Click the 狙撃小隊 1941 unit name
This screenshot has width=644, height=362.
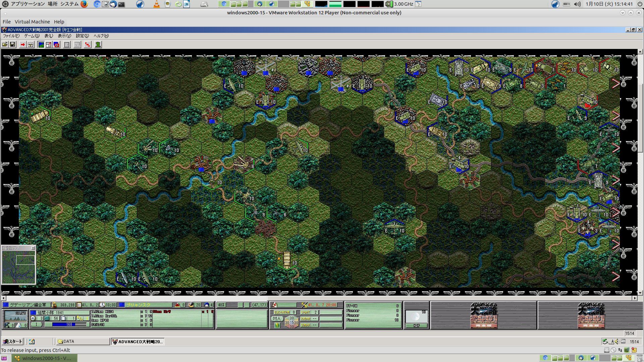[x=50, y=313]
